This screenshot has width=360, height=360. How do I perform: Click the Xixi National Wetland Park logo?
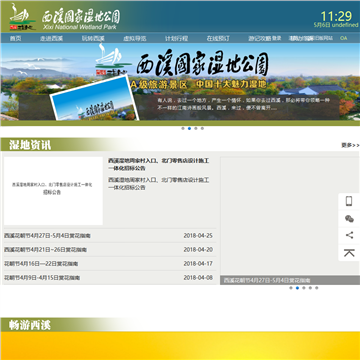click(65, 17)
